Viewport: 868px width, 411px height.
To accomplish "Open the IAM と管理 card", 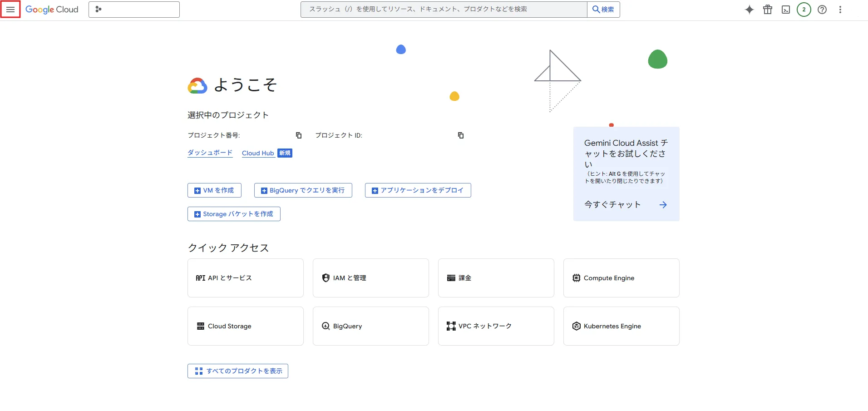I will [371, 278].
